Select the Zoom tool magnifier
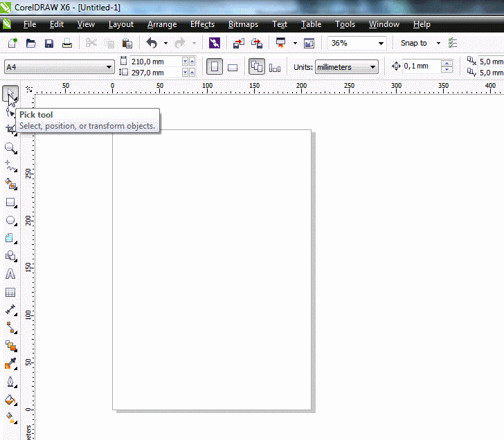 point(10,148)
